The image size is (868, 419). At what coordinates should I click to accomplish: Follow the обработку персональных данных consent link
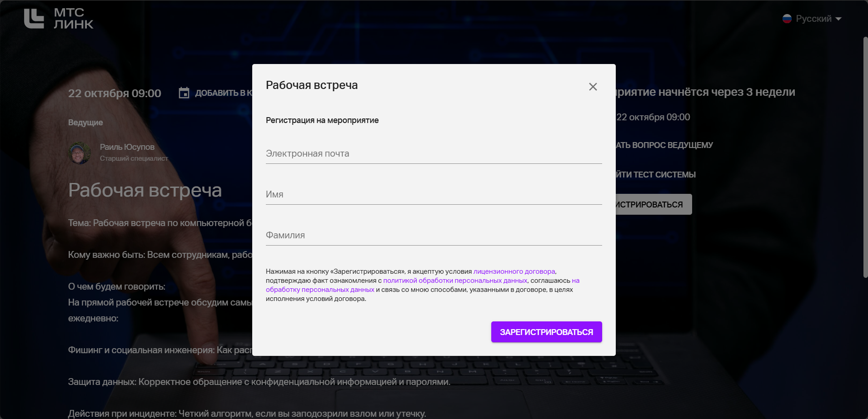(320, 290)
